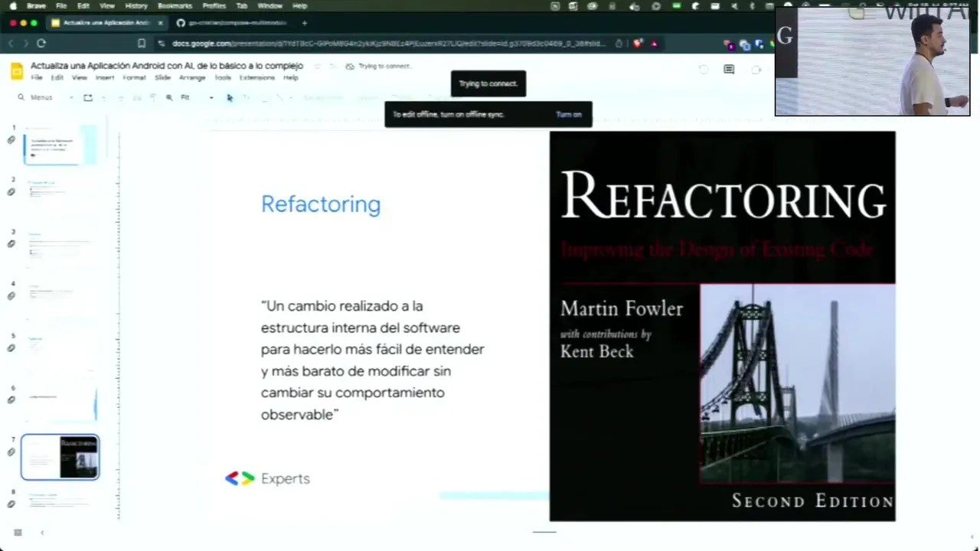Click the Refactoring slide title text
Viewport: 980px width, 551px height.
[321, 204]
